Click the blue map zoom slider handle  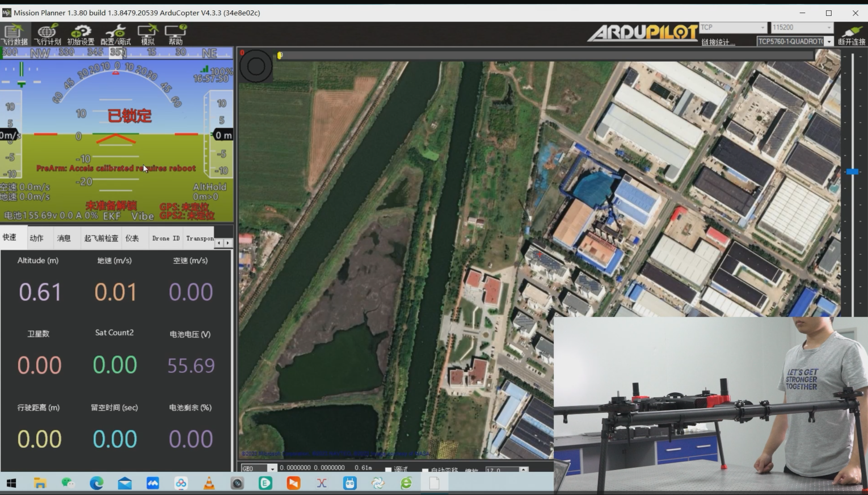click(852, 171)
